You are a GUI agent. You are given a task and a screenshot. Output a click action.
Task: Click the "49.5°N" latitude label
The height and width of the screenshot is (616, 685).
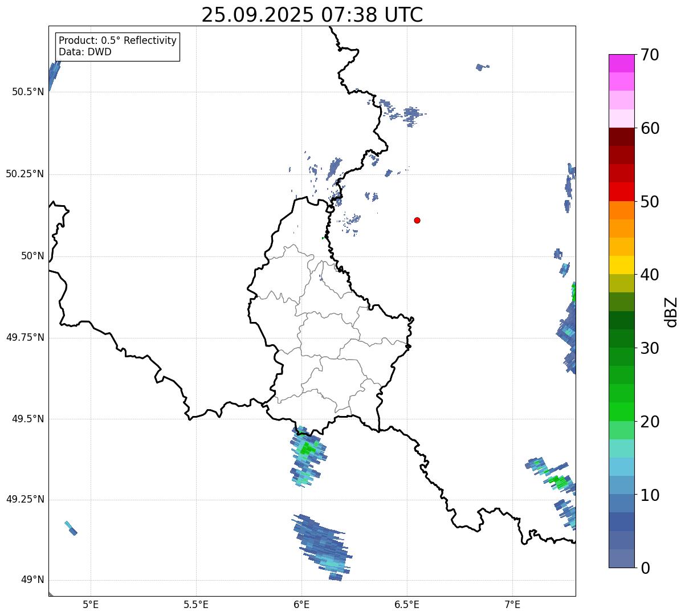point(28,419)
